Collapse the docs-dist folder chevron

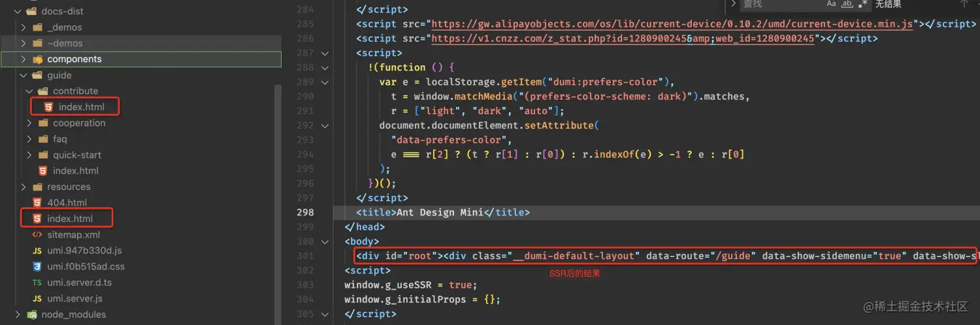(18, 12)
